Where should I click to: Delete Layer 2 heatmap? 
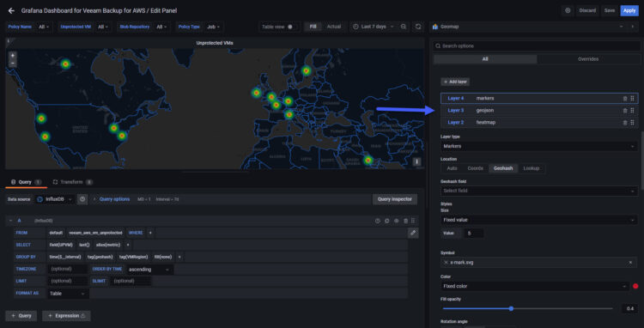pyautogui.click(x=625, y=122)
